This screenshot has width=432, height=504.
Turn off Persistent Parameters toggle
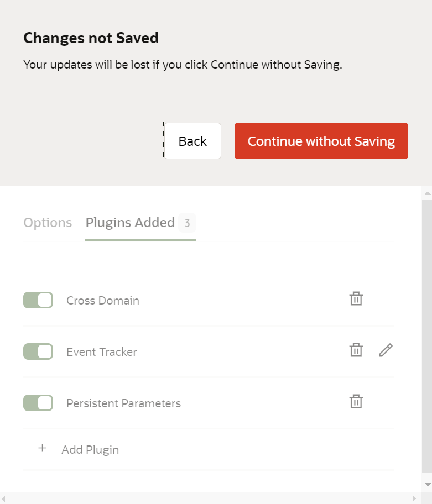(x=38, y=403)
